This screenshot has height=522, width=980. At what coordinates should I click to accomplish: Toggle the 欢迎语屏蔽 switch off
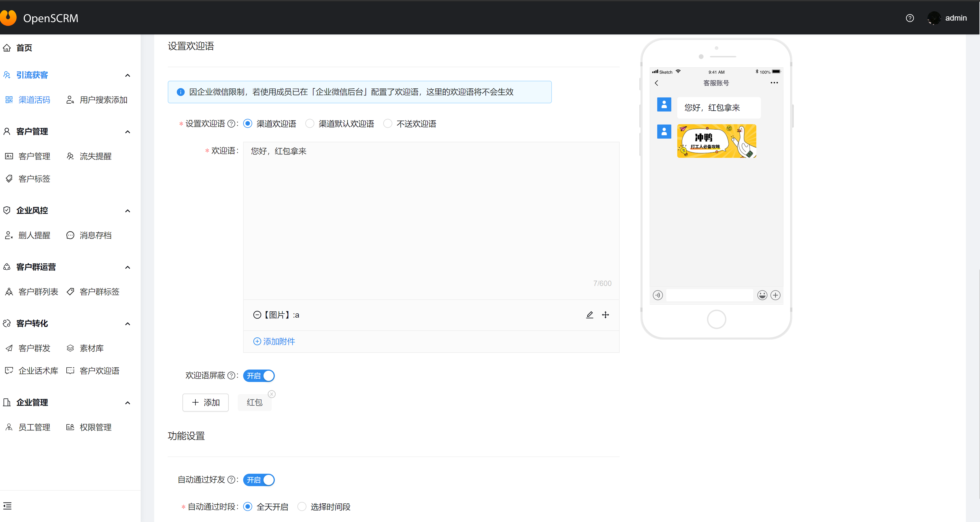(x=259, y=376)
